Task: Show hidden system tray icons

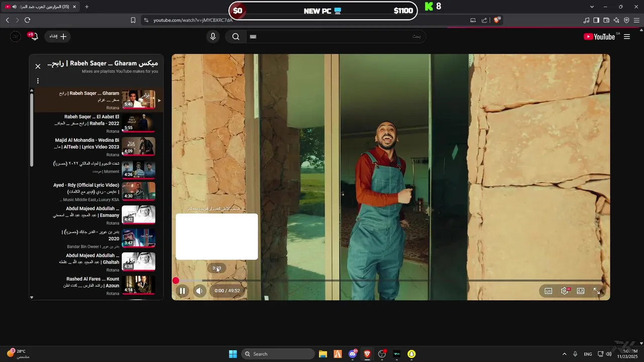Action: coord(564,354)
